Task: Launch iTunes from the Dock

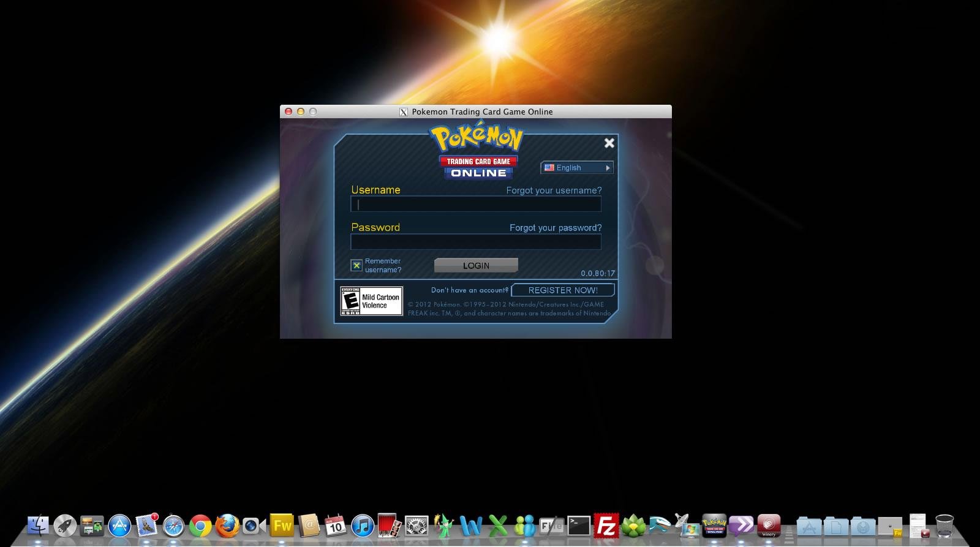Action: pyautogui.click(x=363, y=526)
